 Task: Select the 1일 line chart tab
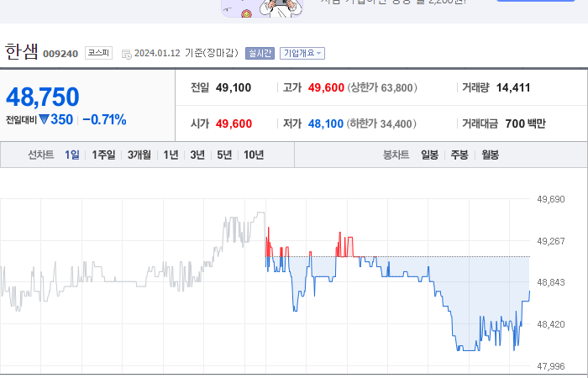pyautogui.click(x=72, y=155)
